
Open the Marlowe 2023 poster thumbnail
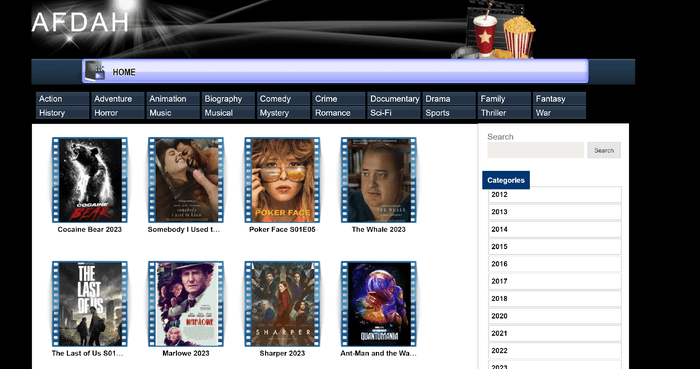point(186,304)
